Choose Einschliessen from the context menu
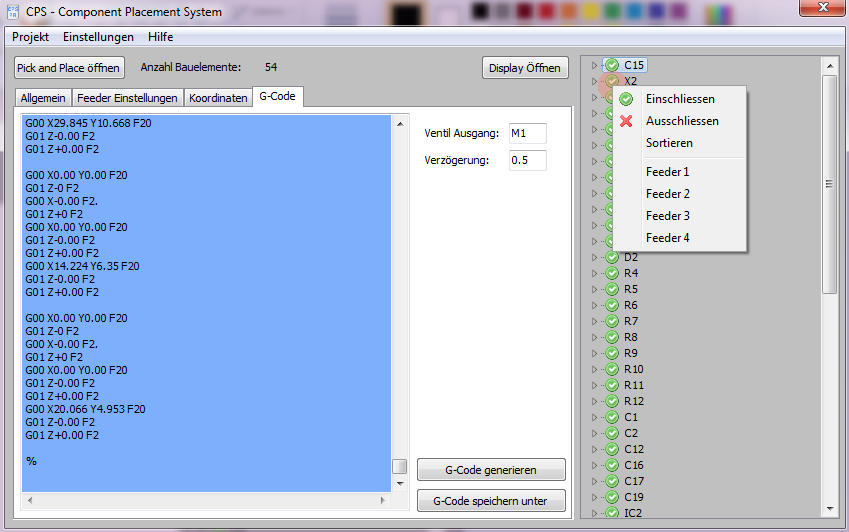Screen dimensions: 849x532 (680, 99)
